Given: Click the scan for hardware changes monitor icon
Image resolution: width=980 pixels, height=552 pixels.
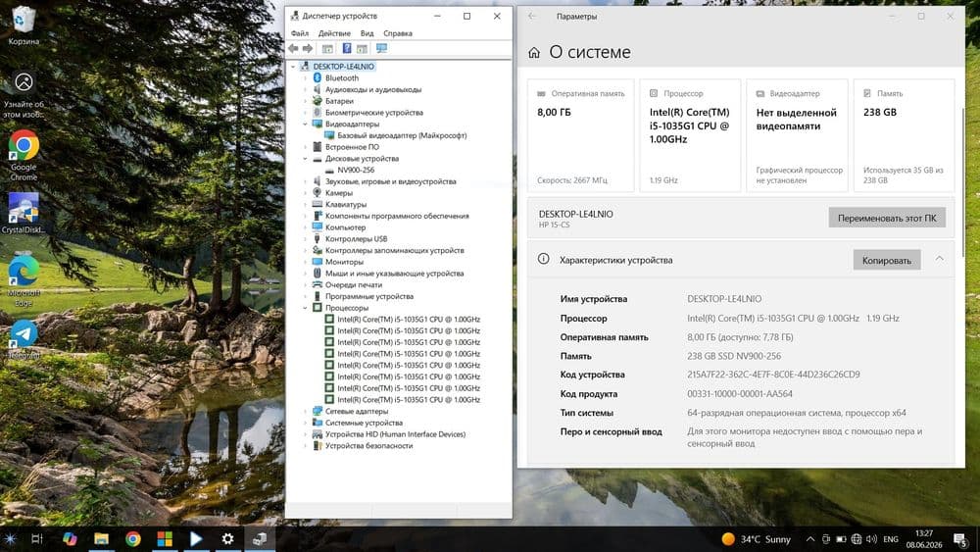Looking at the screenshot, I should (381, 48).
